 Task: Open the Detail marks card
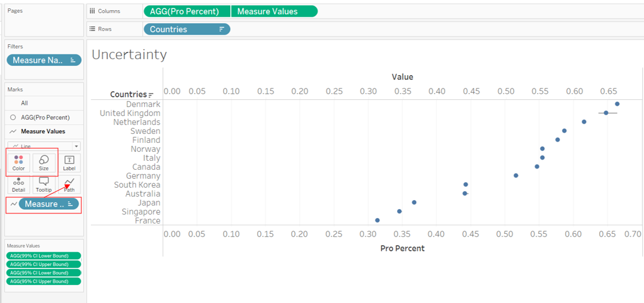(19, 184)
